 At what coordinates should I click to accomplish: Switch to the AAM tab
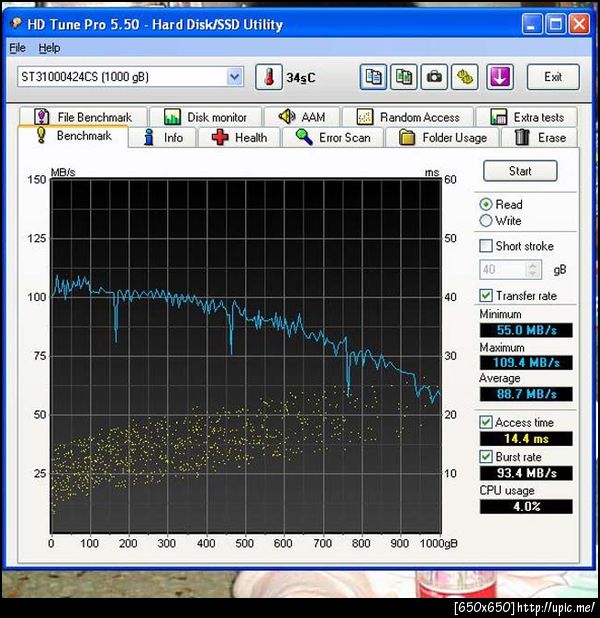(302, 117)
